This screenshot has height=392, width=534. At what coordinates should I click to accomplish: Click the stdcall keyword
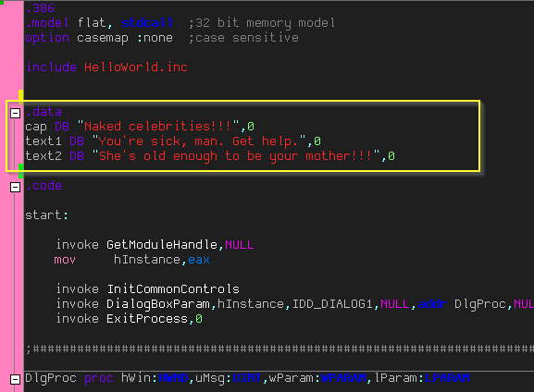coord(147,23)
